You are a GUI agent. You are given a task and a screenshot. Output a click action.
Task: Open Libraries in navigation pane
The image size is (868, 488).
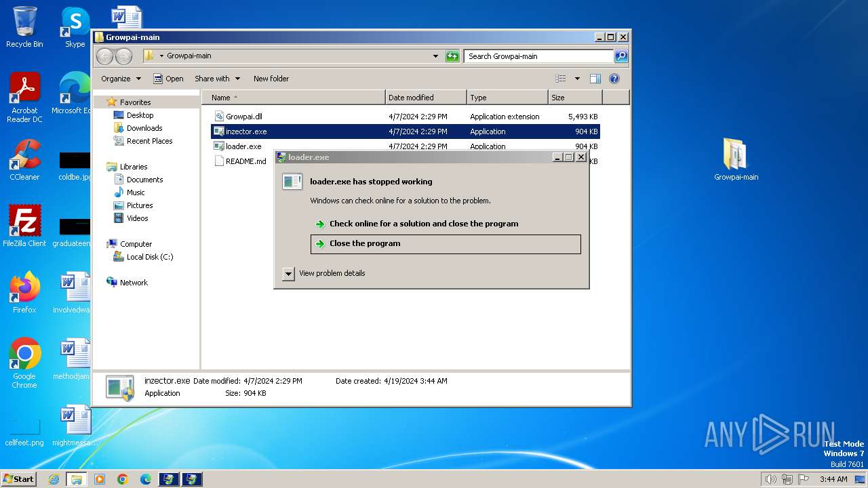pyautogui.click(x=134, y=167)
